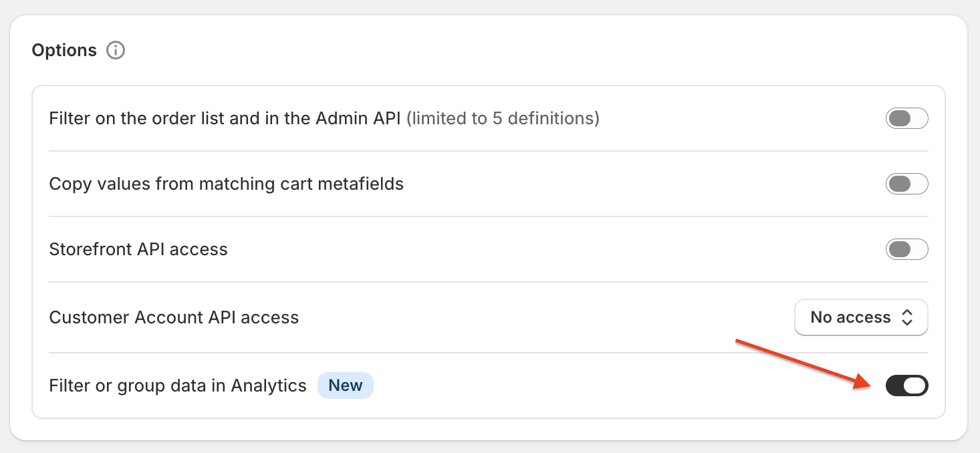The width and height of the screenshot is (980, 453).
Task: Disable Filter or group data in Analytics
Action: click(x=906, y=386)
